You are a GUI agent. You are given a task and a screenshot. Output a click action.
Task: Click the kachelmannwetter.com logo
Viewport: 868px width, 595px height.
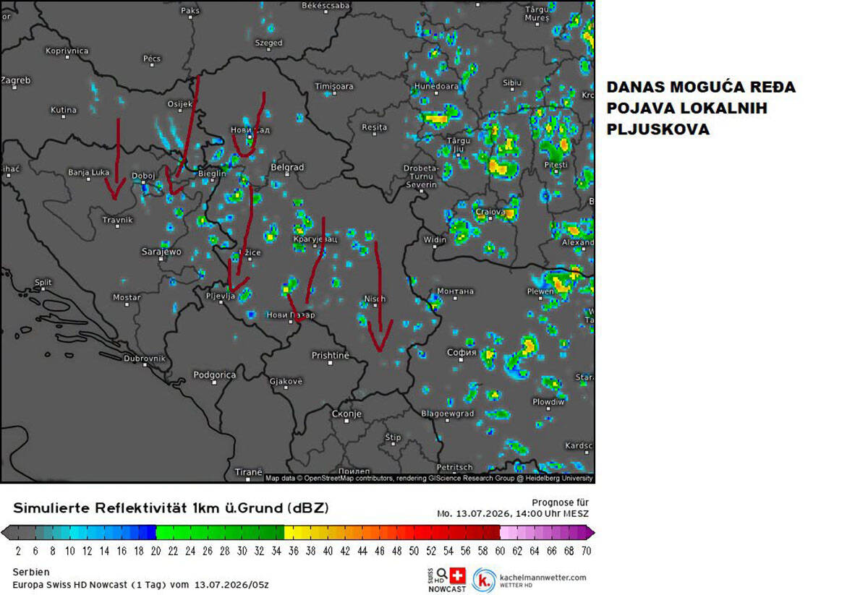click(529, 580)
